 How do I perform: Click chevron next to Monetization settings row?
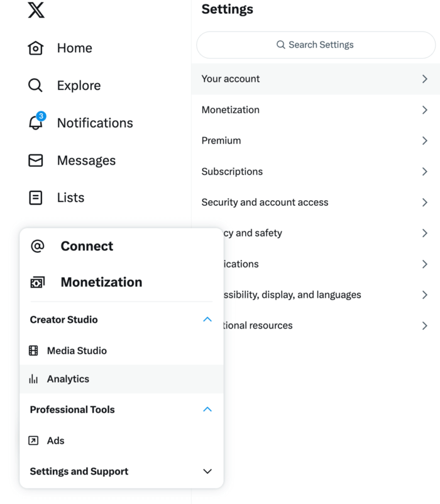click(425, 109)
